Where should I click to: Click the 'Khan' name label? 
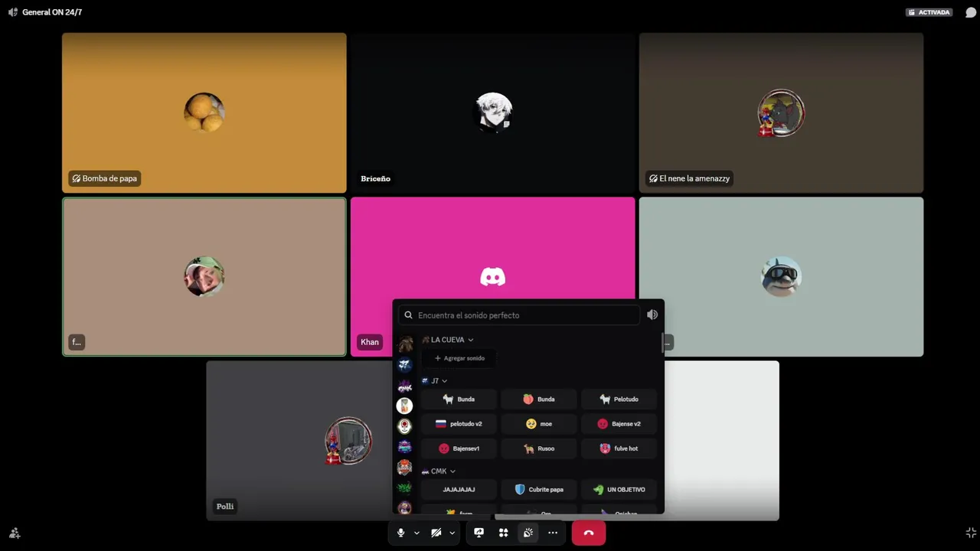370,342
